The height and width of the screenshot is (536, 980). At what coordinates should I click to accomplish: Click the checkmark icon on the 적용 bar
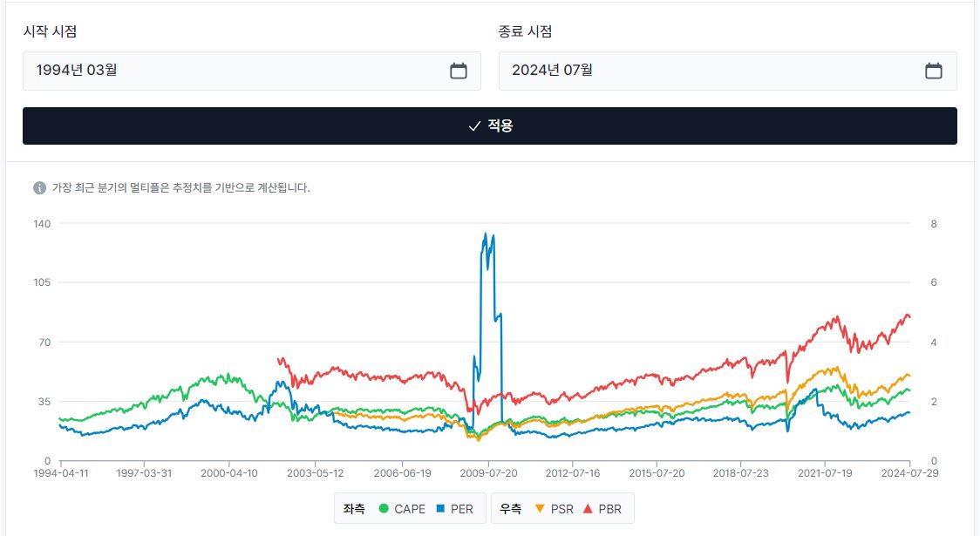(x=474, y=126)
